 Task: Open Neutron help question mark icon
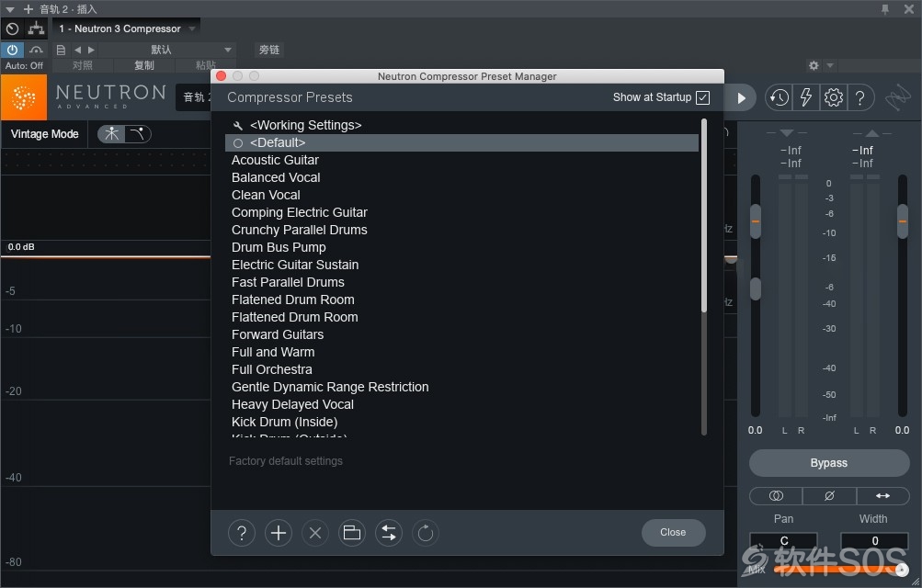click(860, 97)
